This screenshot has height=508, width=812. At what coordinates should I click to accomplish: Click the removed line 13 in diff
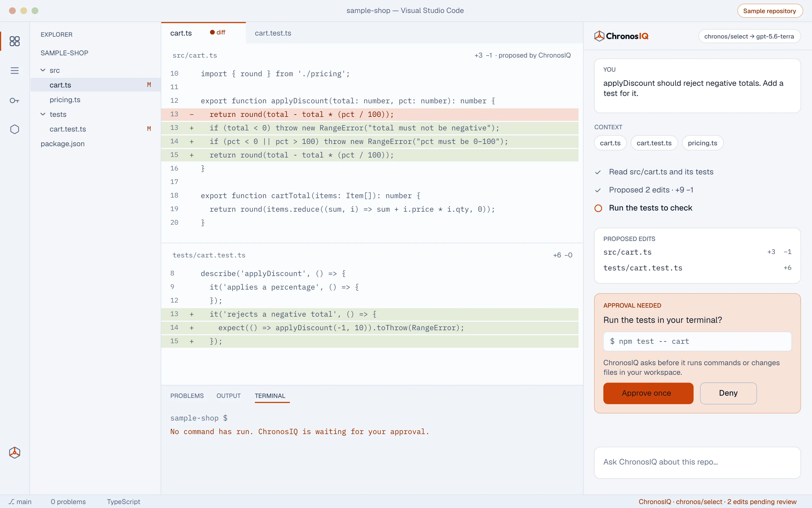pos(370,114)
